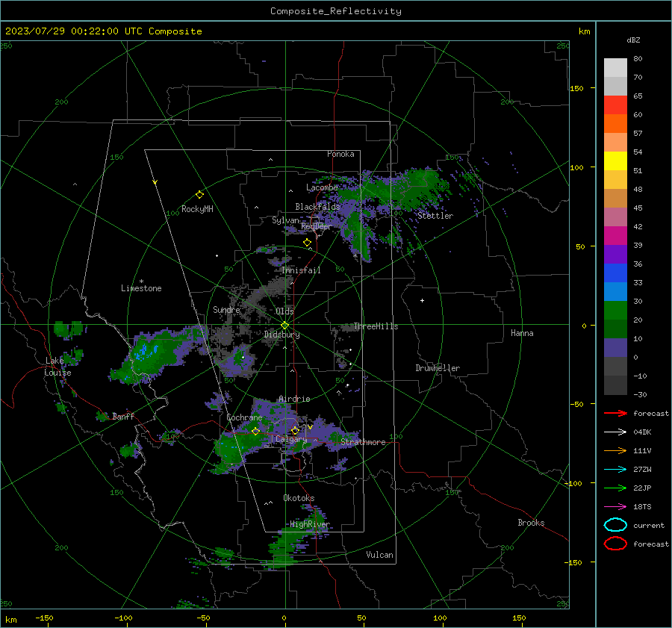Click the Sundre label

point(226,309)
